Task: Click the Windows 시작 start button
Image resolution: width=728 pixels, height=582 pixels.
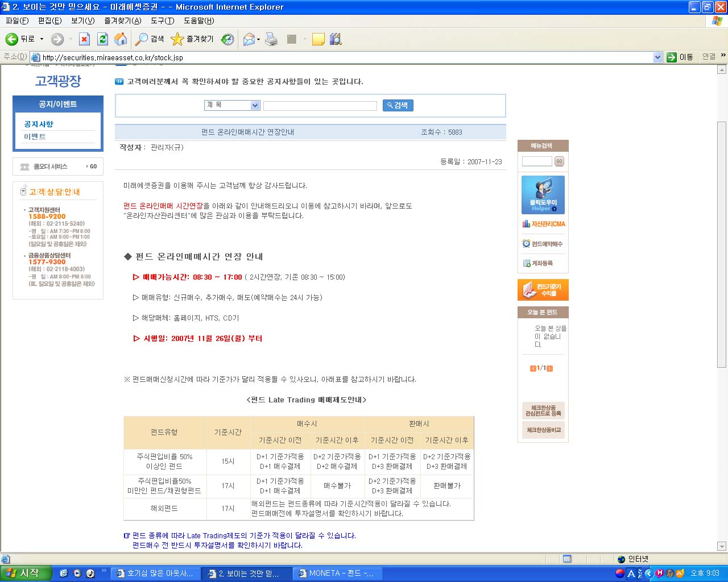Action: [x=26, y=573]
